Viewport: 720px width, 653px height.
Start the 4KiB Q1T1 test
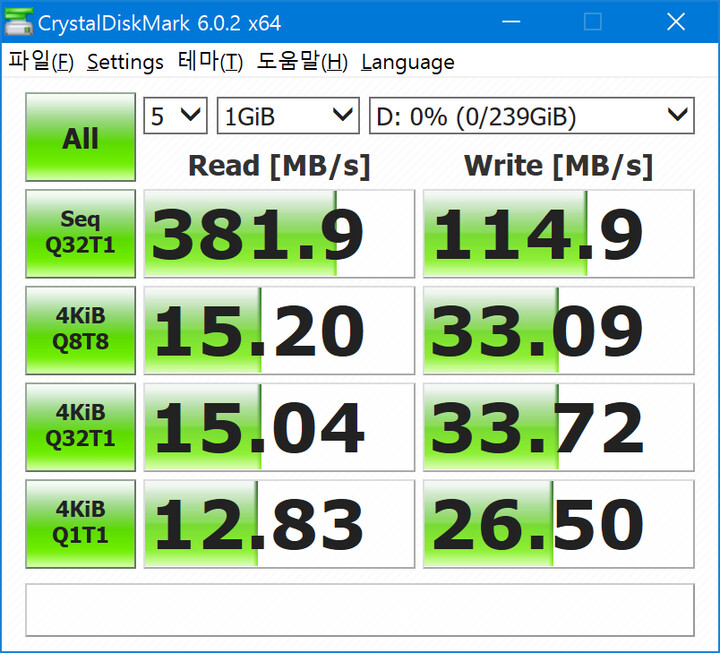80,524
